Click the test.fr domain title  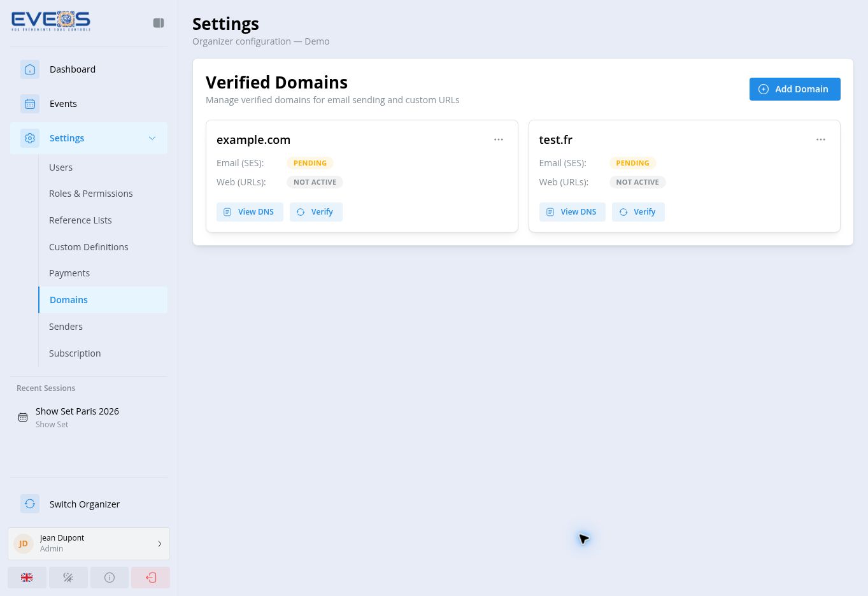click(556, 140)
